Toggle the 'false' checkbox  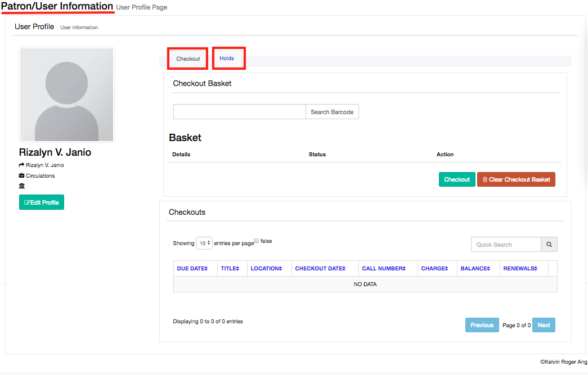pos(257,241)
